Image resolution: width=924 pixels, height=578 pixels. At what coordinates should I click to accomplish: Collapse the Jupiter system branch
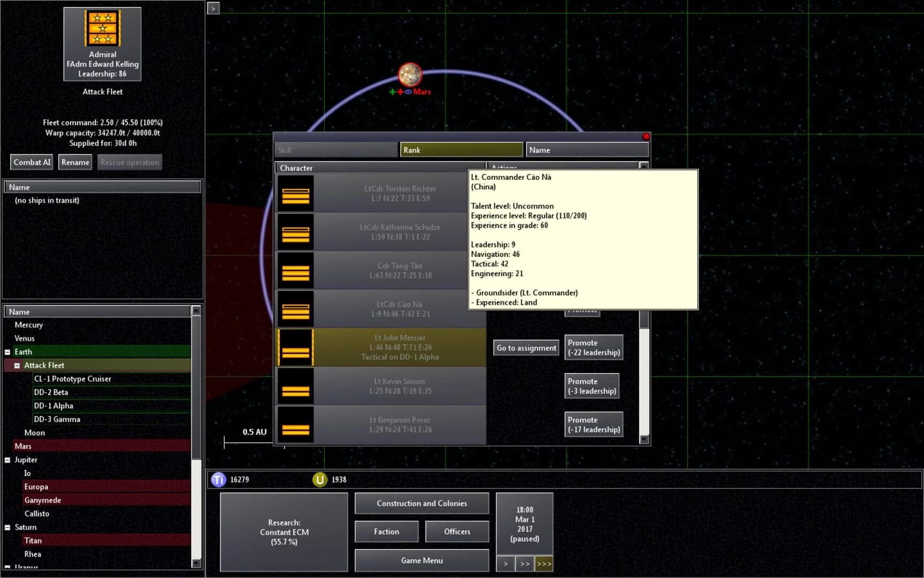(x=7, y=459)
